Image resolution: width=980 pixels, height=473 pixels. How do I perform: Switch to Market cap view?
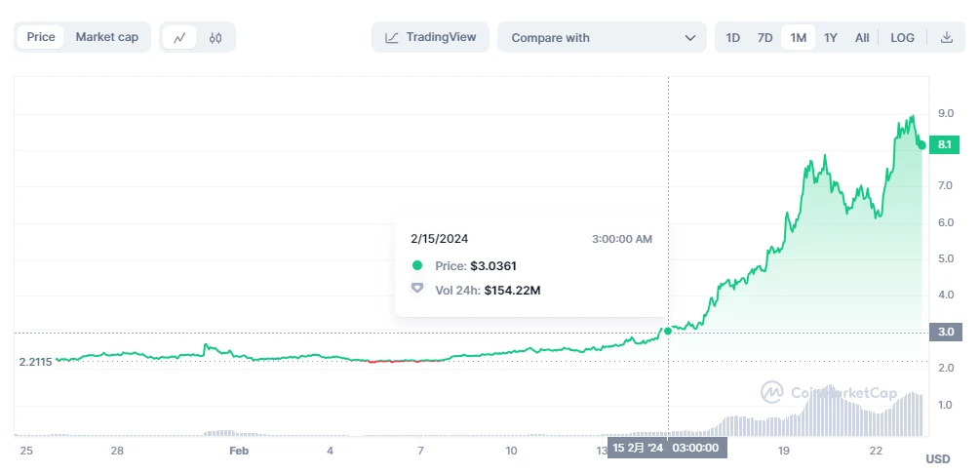107,37
